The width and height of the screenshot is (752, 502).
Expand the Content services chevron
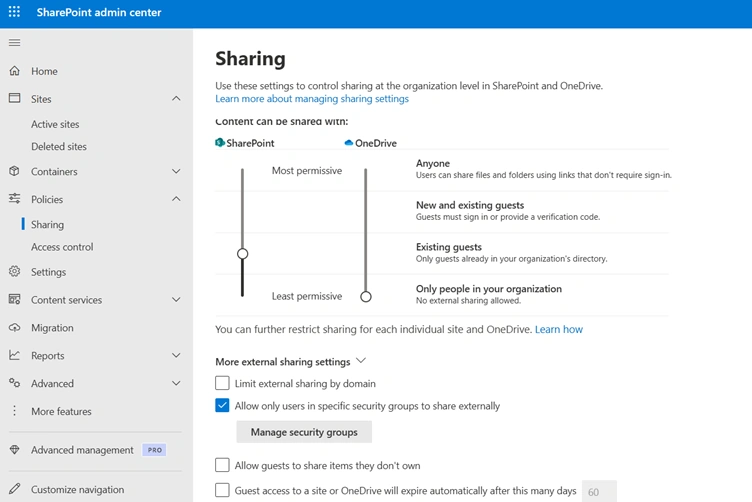pos(176,300)
